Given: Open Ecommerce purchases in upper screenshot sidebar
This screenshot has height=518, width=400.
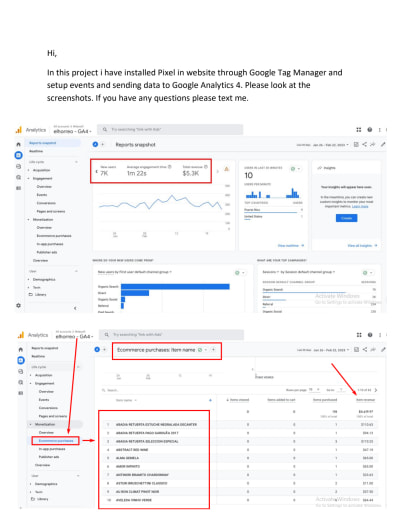Looking at the screenshot, I should [54, 236].
